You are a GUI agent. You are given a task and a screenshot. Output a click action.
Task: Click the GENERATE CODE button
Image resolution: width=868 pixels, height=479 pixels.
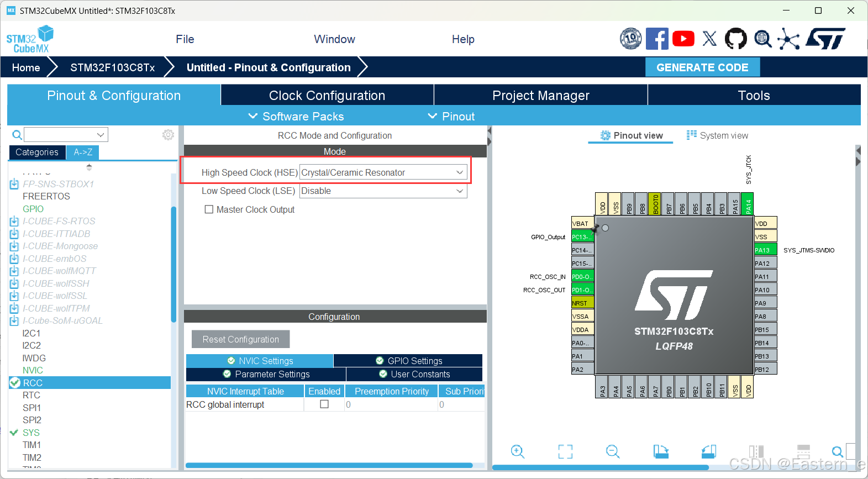click(702, 67)
